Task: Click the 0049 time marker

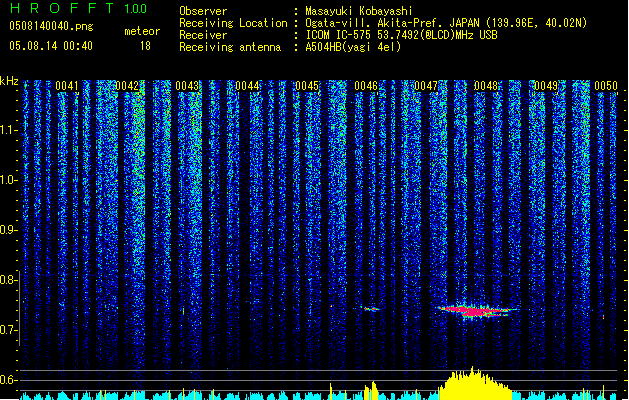Action: click(x=546, y=86)
